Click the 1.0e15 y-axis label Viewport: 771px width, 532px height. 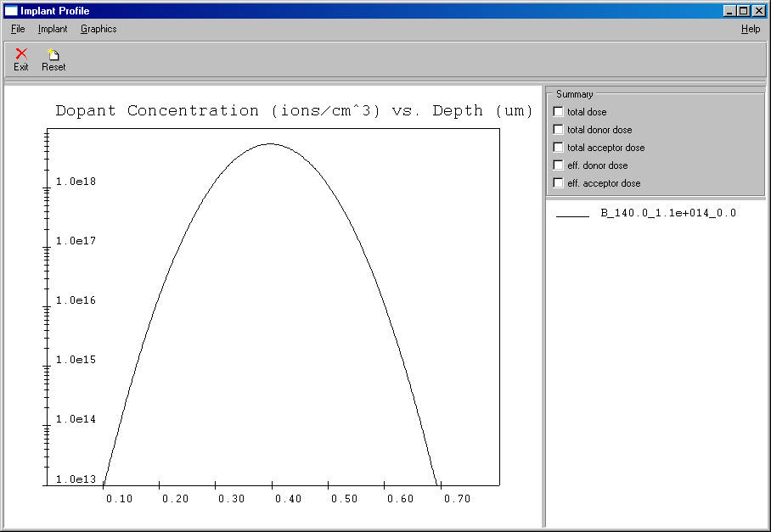coord(76,360)
